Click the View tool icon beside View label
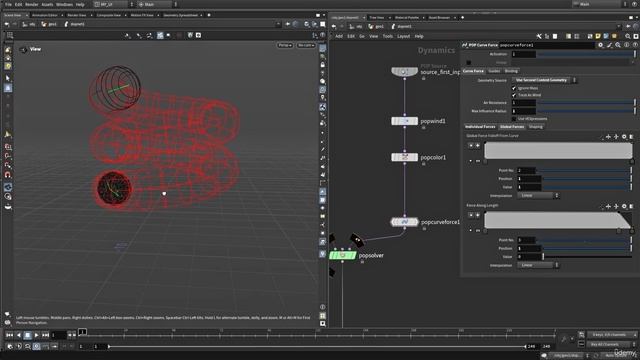 23,50
